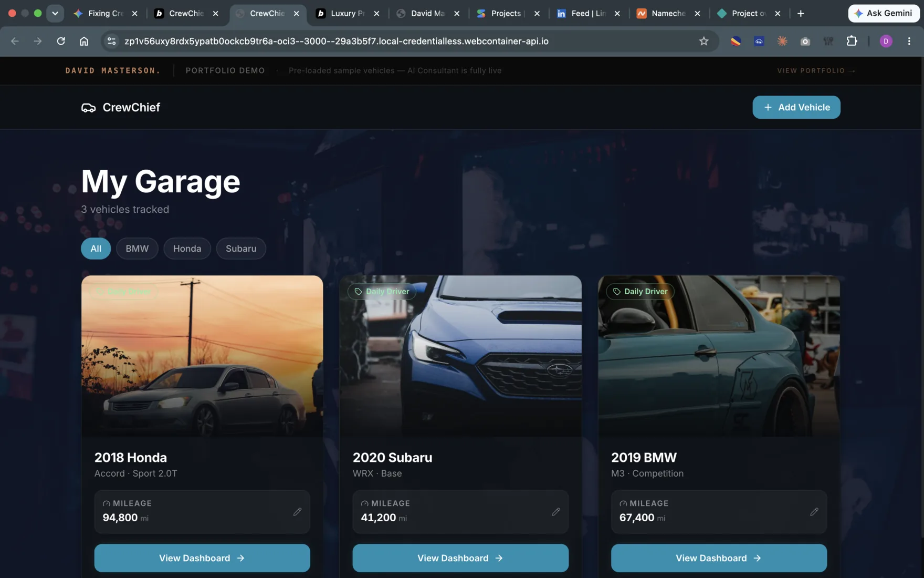Click the blue square extension icon
This screenshot has width=924, height=578.
tap(759, 41)
